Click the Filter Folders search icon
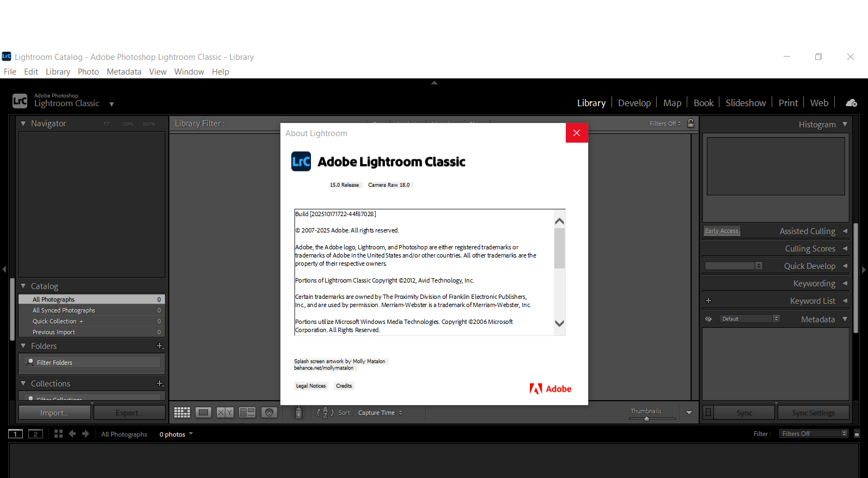Screen dimensions: 868x478 tap(30, 362)
